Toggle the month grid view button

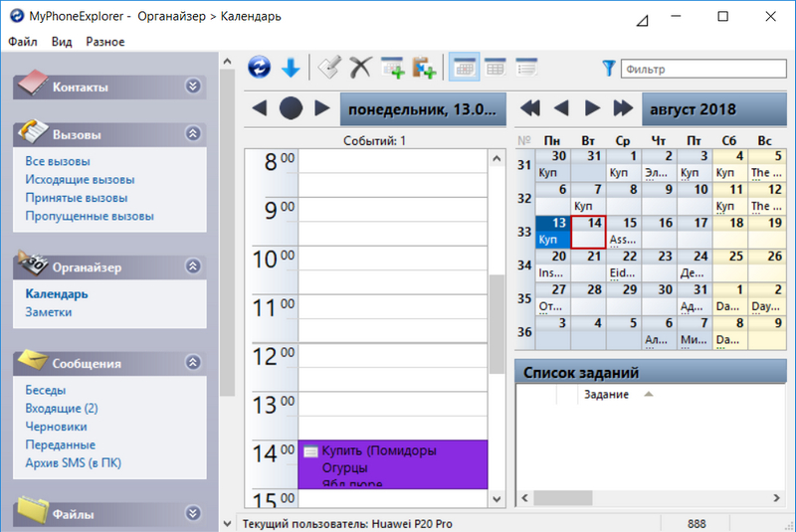(495, 68)
